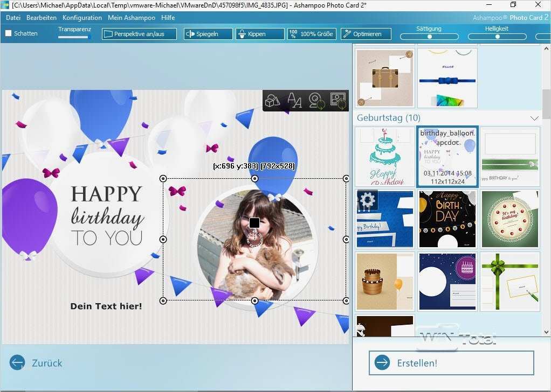
Task: Click bottom-middle selection handle of photo
Action: [255, 300]
